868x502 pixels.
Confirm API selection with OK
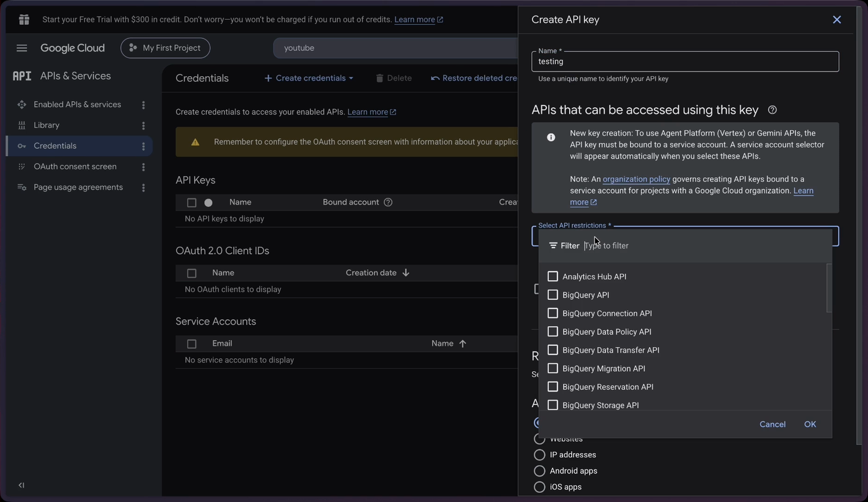(x=810, y=425)
